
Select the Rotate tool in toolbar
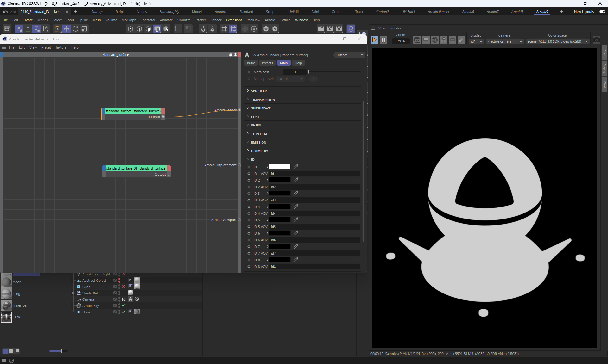75,29
